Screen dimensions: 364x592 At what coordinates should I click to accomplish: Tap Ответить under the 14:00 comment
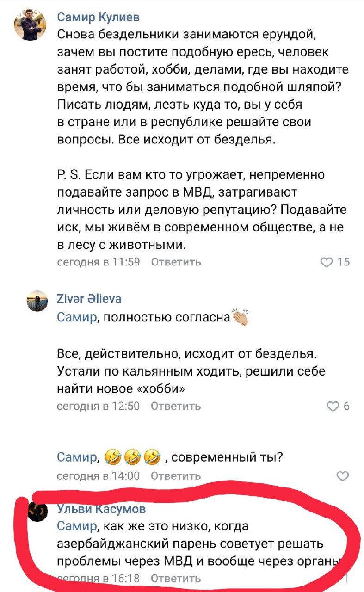pos(176,476)
